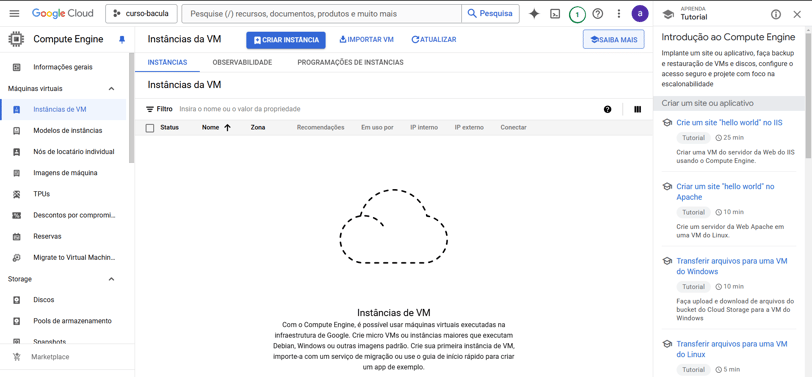Collapse the Storage section
The height and width of the screenshot is (377, 812).
click(111, 279)
